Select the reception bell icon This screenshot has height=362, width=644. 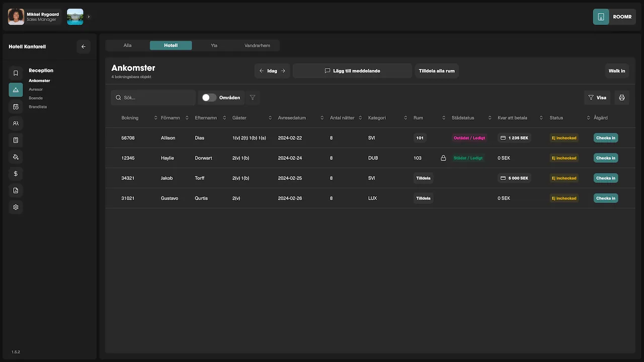(16, 89)
